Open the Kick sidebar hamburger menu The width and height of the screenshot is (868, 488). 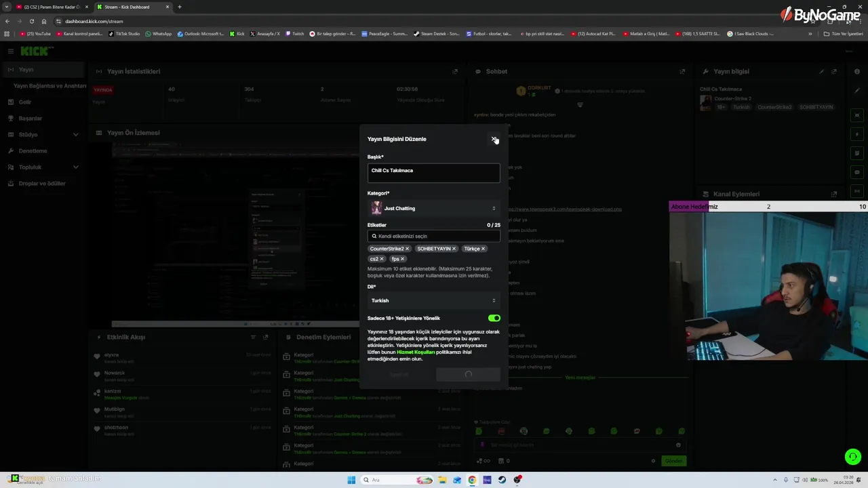pyautogui.click(x=10, y=51)
